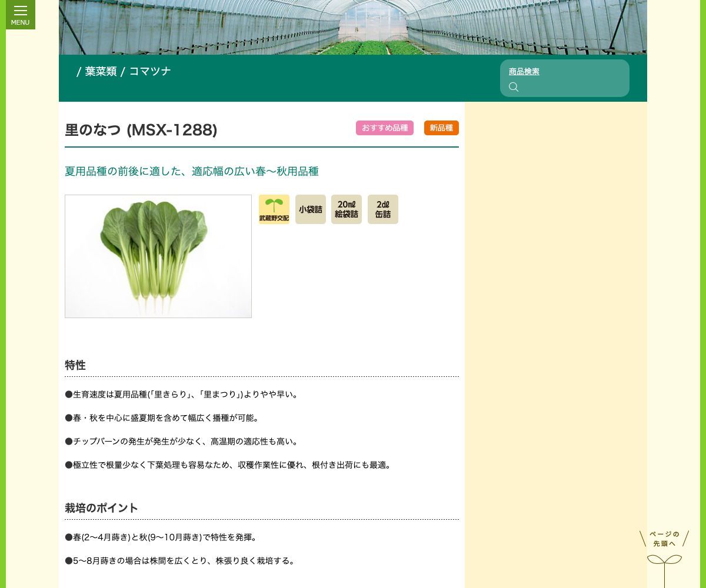706x588 pixels.
Task: Open the 商品検索 link
Action: click(524, 72)
